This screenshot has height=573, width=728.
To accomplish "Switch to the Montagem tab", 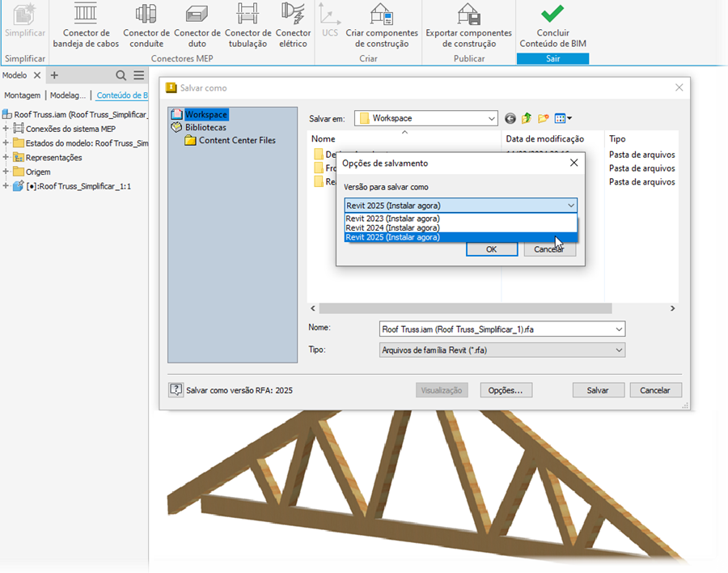I will [23, 95].
